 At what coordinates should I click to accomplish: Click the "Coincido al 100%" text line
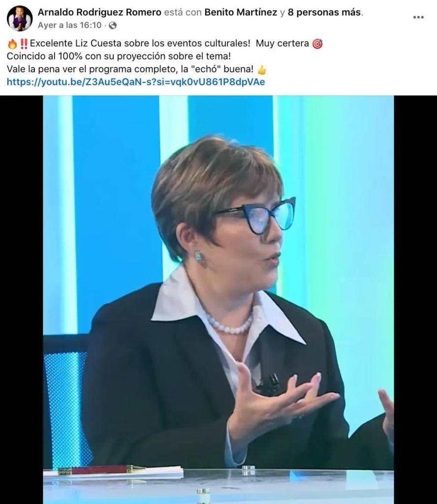point(119,56)
